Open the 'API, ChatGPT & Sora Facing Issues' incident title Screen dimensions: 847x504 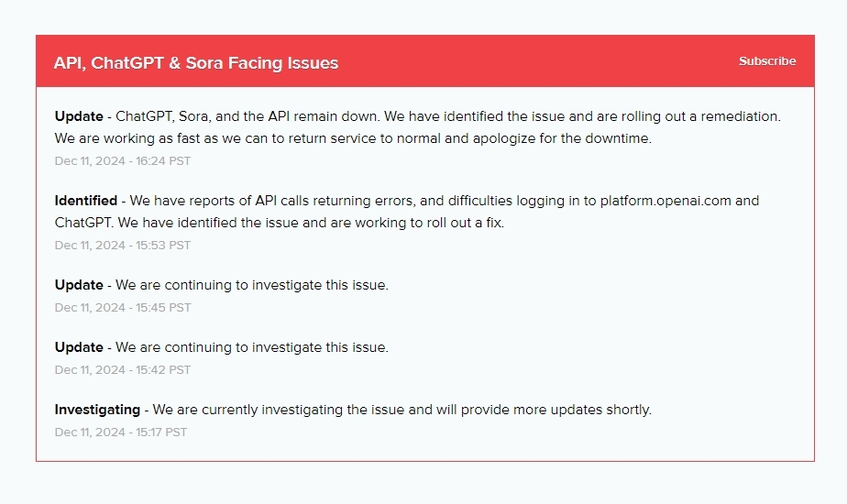tap(196, 63)
